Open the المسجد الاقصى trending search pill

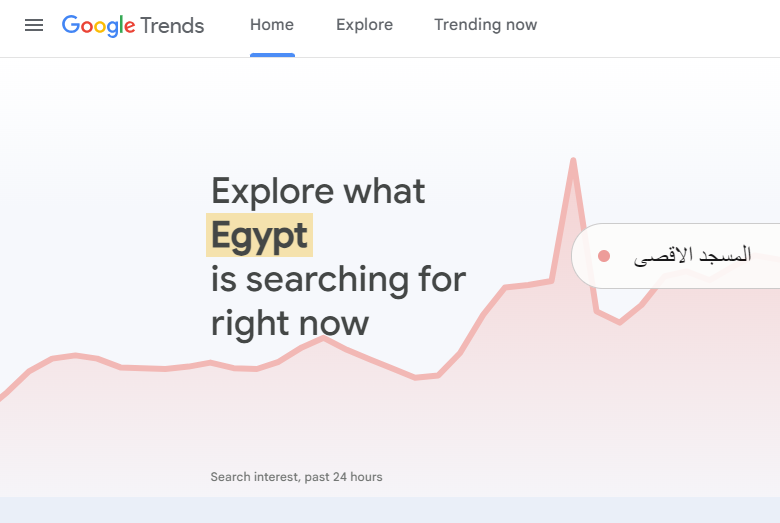[x=680, y=256]
